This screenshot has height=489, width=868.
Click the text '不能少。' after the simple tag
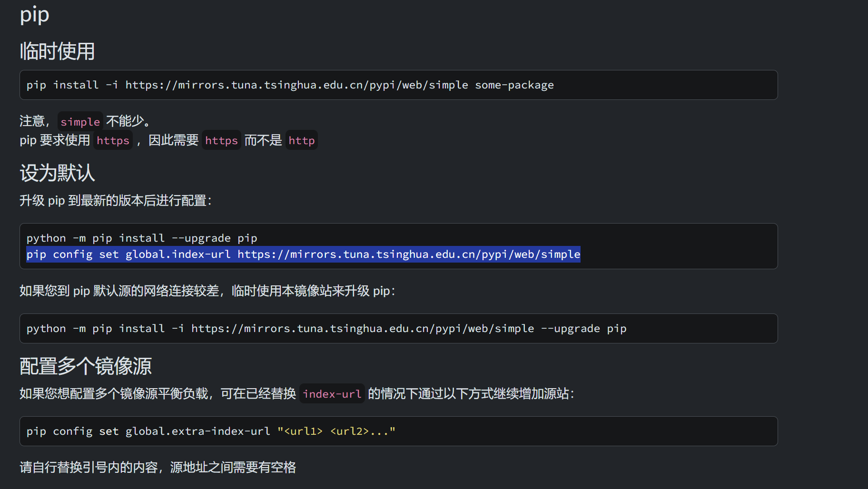(x=128, y=121)
